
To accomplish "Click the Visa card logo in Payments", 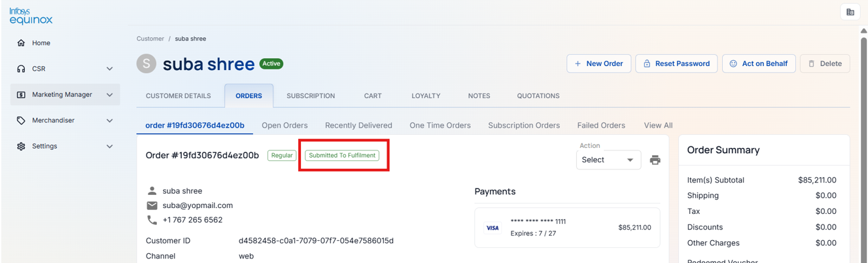I will [493, 228].
